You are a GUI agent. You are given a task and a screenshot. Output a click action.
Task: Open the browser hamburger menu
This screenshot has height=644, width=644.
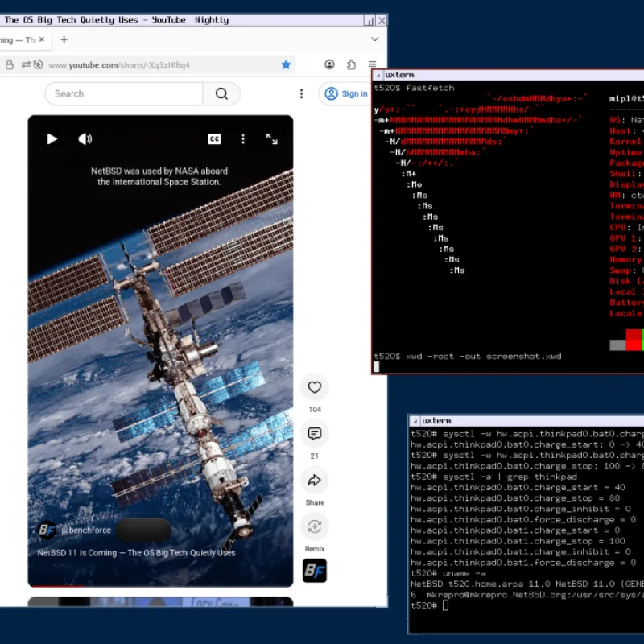373,64
